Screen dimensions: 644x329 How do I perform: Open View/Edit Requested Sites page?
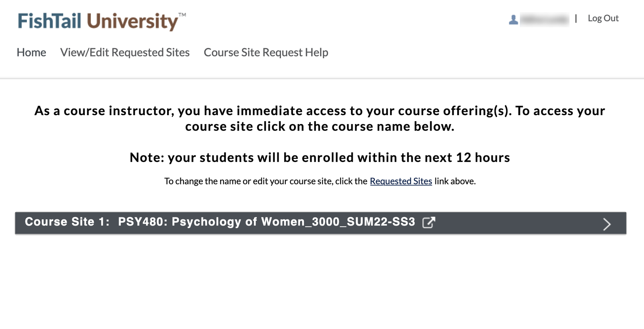[125, 52]
